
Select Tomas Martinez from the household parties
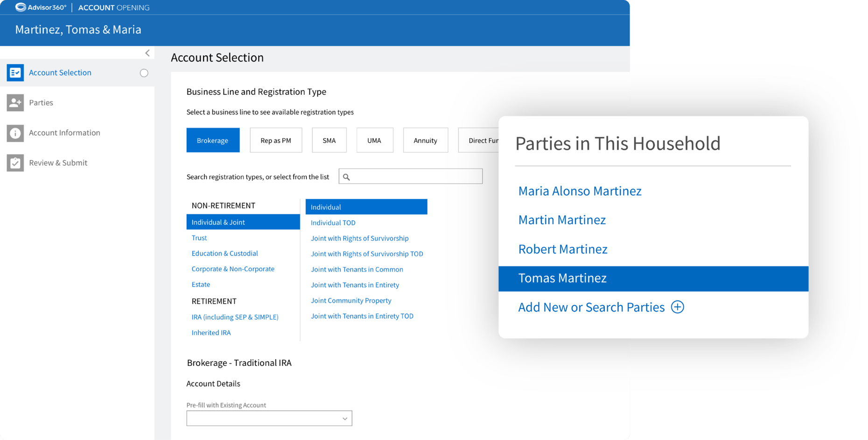tap(562, 278)
